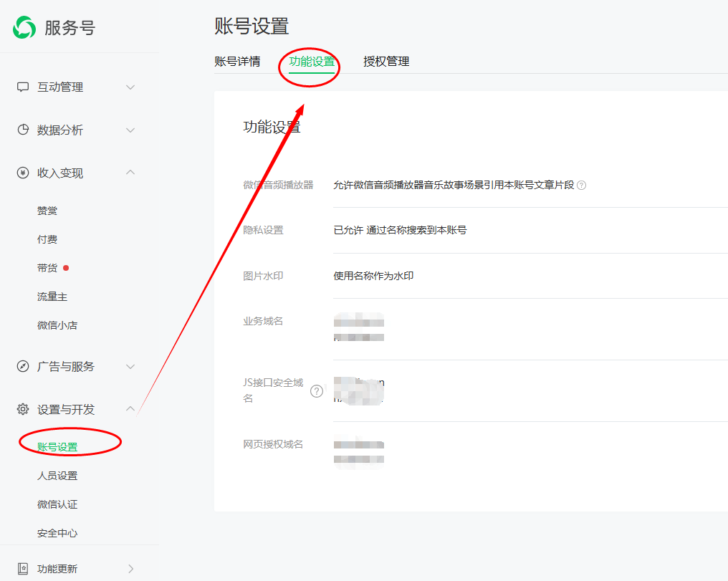Click the 收入变现 menu label
The image size is (728, 581).
[x=60, y=173]
